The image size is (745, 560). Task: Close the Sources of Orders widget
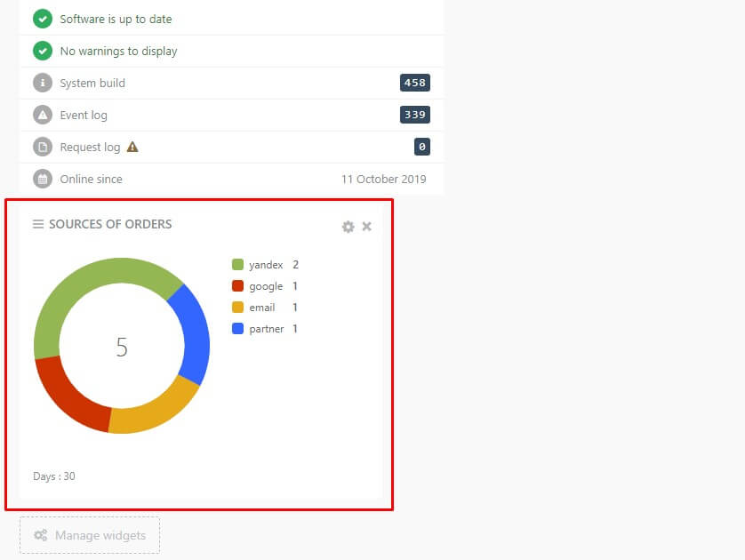[x=367, y=226]
